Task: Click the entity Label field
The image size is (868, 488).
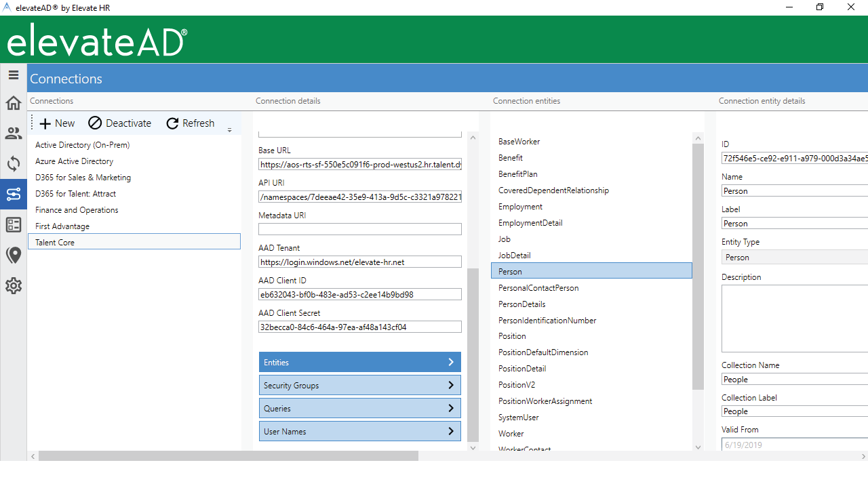Action: tap(795, 224)
